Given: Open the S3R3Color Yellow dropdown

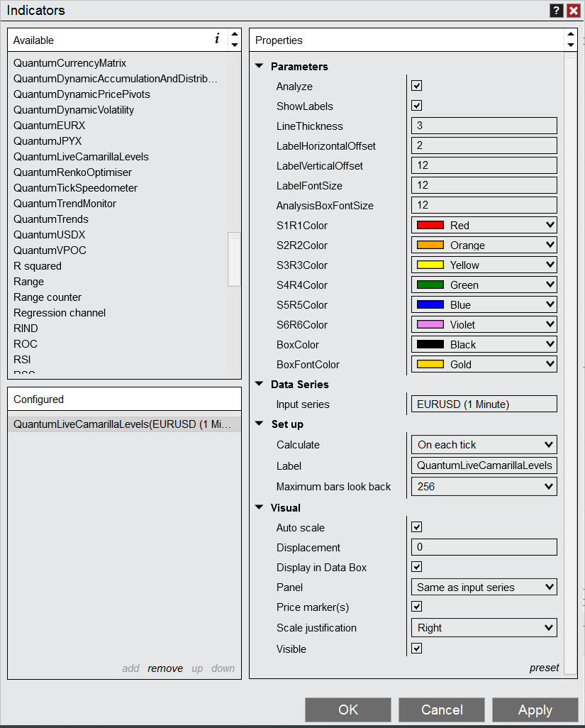Looking at the screenshot, I should point(484,265).
